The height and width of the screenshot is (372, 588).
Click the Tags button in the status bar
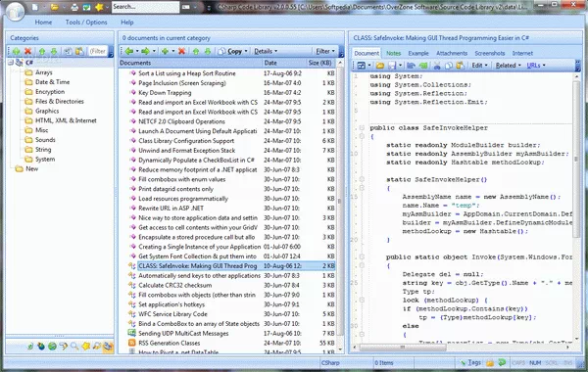[x=470, y=362]
